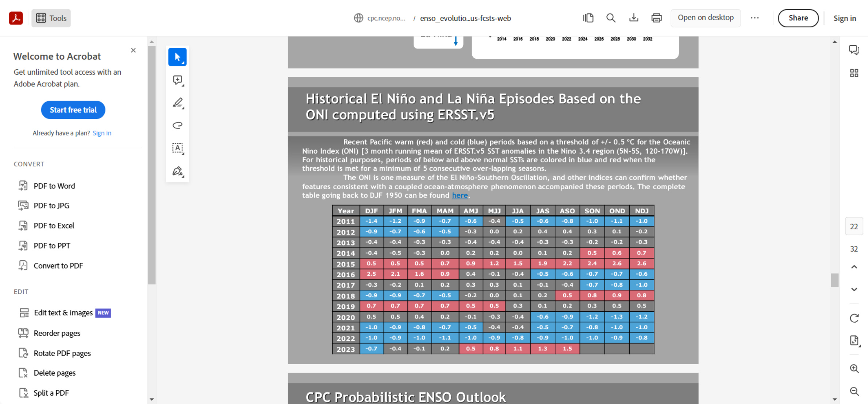Rotate the view clockwise icon
This screenshot has height=404, width=868.
pos(854,318)
